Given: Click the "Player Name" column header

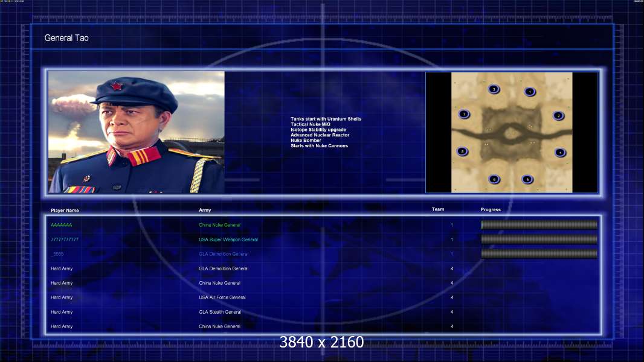Looking at the screenshot, I should pos(65,211).
